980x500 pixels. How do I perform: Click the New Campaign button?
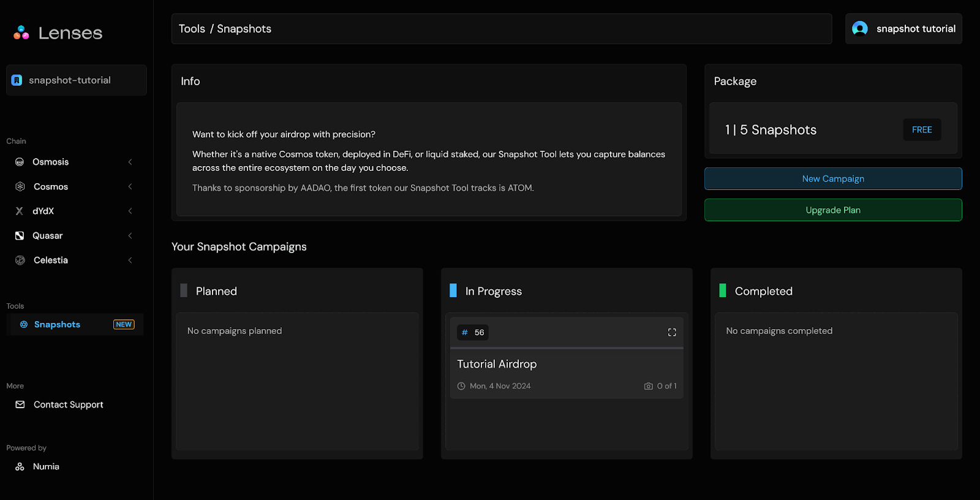833,178
